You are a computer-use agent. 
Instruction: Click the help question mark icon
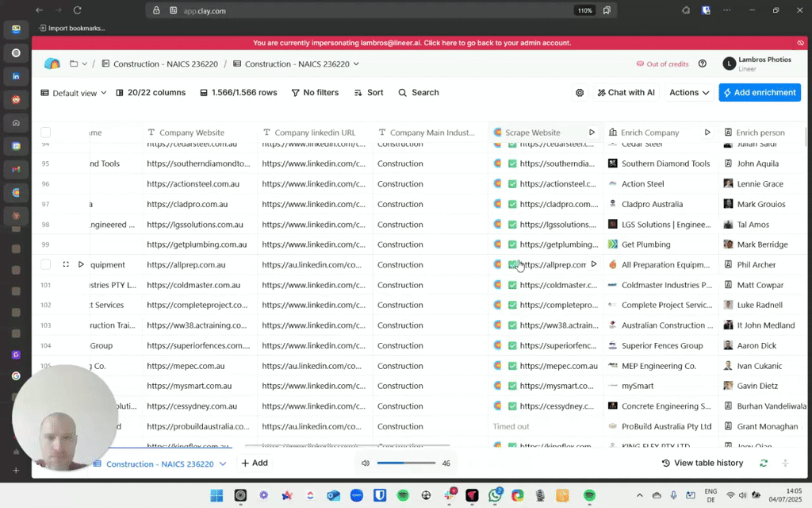702,63
